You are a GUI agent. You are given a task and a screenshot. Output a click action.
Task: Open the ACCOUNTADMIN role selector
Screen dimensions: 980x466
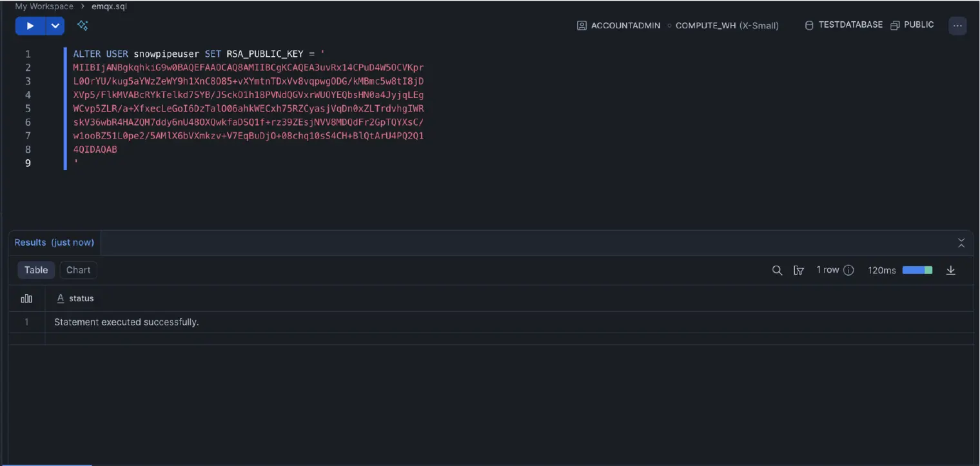click(619, 26)
